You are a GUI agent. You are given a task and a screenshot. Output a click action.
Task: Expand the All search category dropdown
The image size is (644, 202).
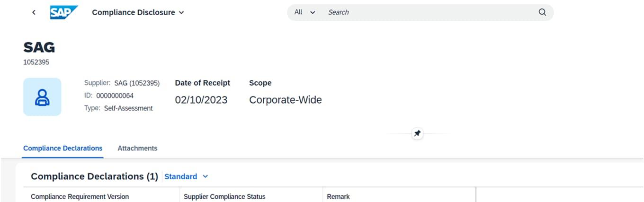pos(304,12)
